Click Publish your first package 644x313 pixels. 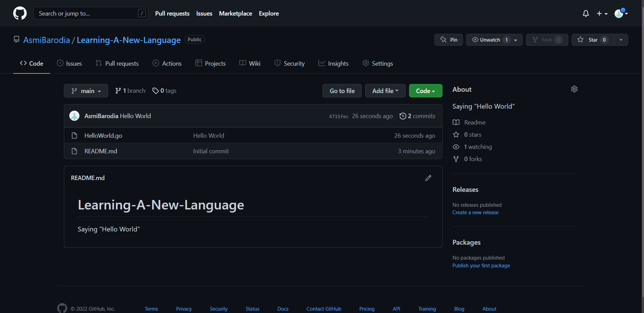point(481,266)
